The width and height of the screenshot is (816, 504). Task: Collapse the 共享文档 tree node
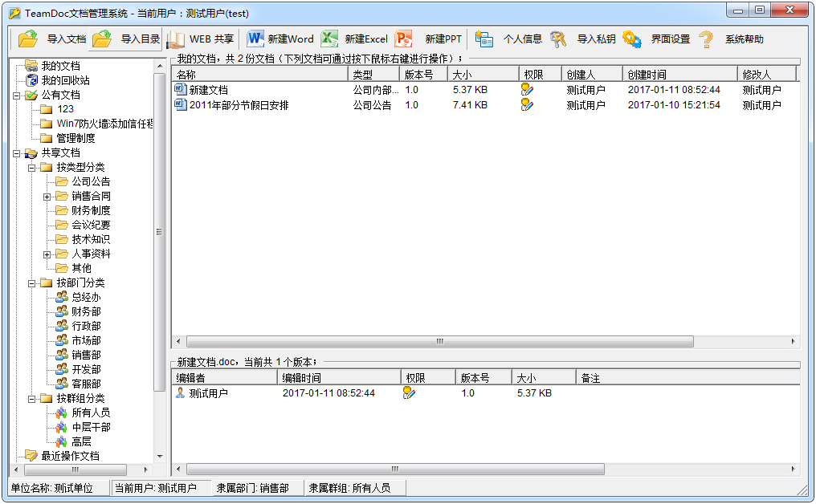pyautogui.click(x=17, y=153)
